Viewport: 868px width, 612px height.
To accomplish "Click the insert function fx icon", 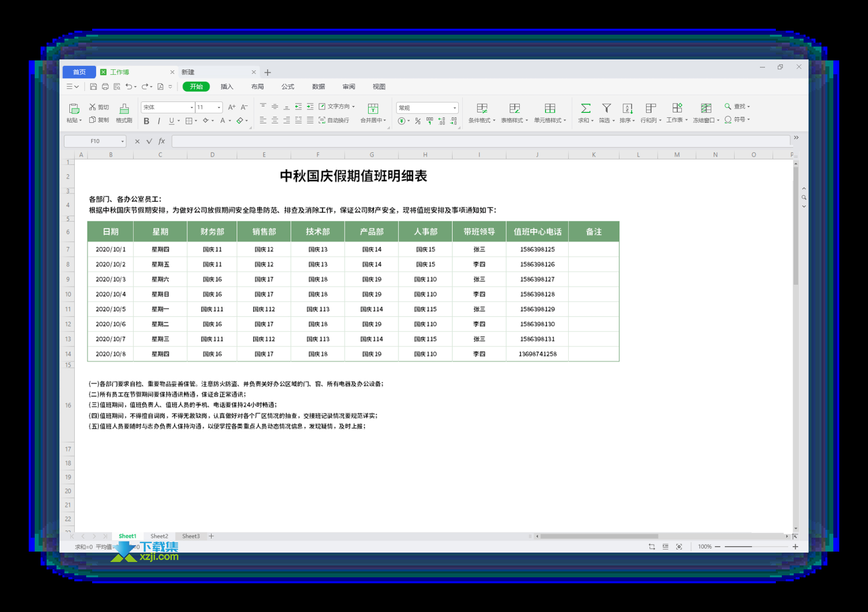I will point(162,141).
